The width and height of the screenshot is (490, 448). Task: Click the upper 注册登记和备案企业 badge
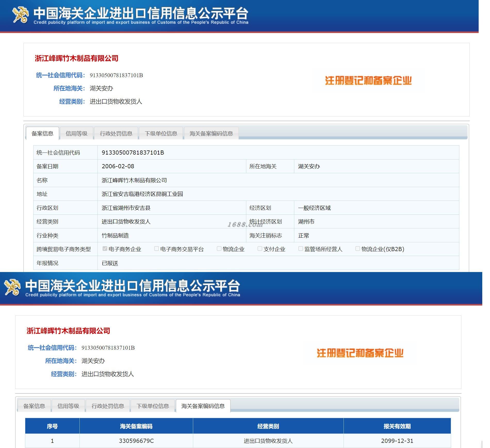[368, 81]
